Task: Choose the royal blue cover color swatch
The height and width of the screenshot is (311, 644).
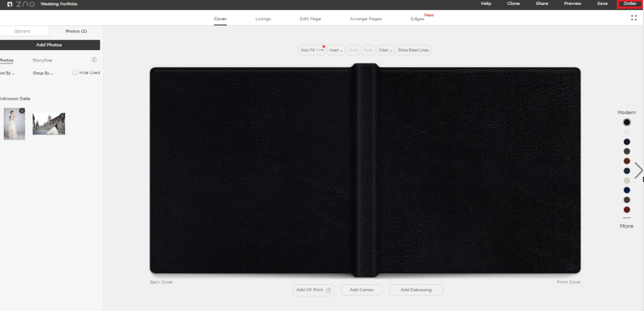Action: (627, 190)
